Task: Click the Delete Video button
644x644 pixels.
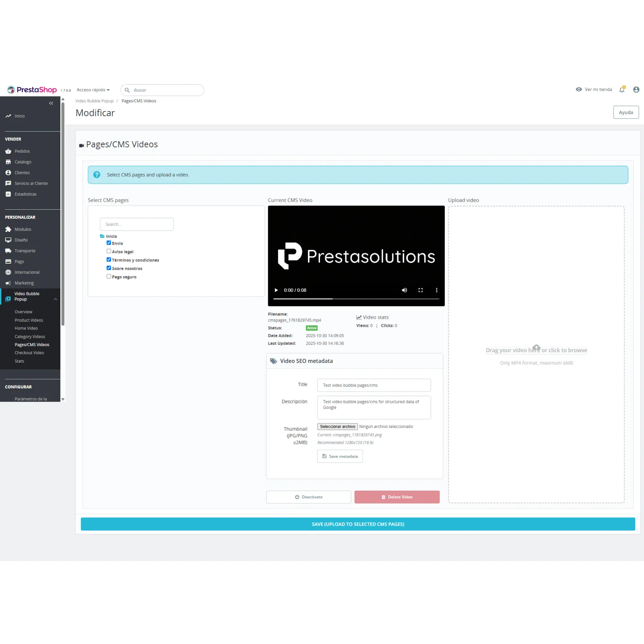Action: pos(397,497)
